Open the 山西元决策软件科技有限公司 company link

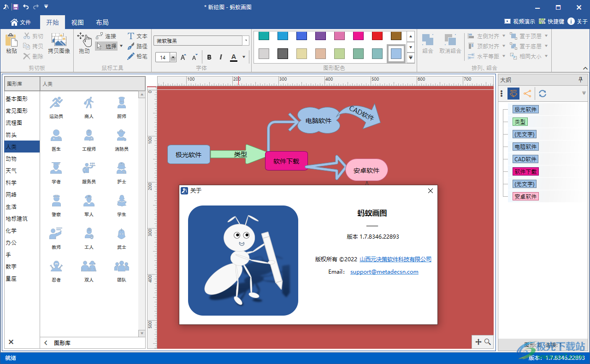click(395, 259)
